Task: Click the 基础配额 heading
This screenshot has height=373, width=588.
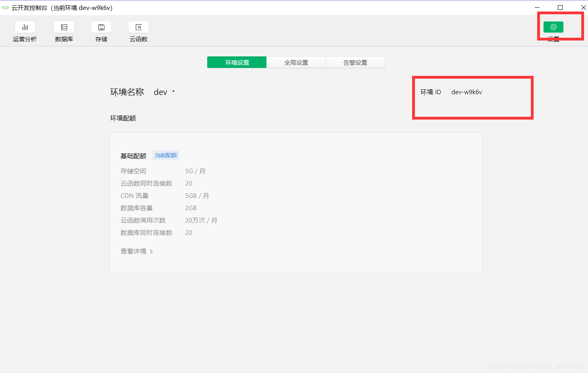Action: coord(133,156)
